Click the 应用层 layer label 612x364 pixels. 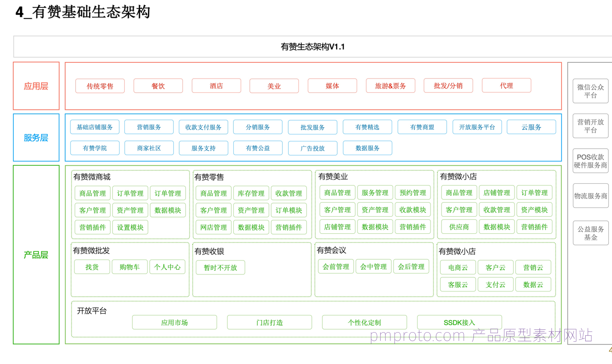[x=36, y=86]
